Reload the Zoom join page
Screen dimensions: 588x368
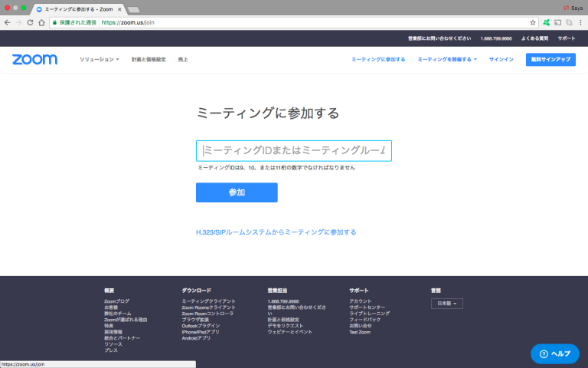click(x=30, y=22)
